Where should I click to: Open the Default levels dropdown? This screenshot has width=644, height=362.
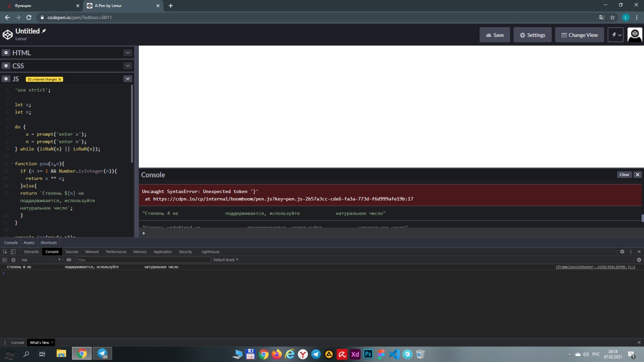(226, 260)
